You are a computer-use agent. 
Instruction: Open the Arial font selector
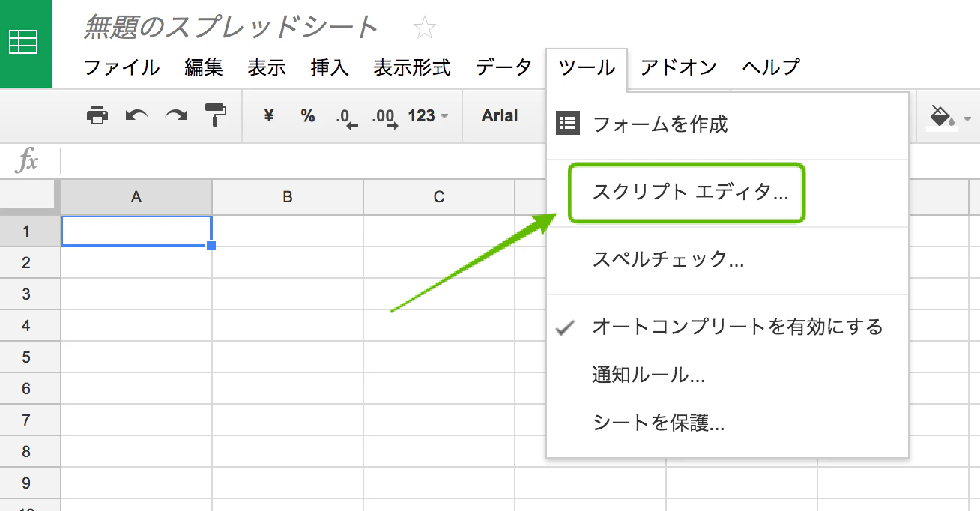[x=500, y=115]
